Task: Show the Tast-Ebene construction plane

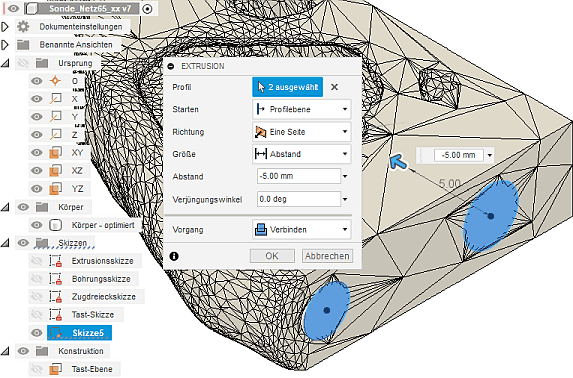Action: (x=37, y=369)
